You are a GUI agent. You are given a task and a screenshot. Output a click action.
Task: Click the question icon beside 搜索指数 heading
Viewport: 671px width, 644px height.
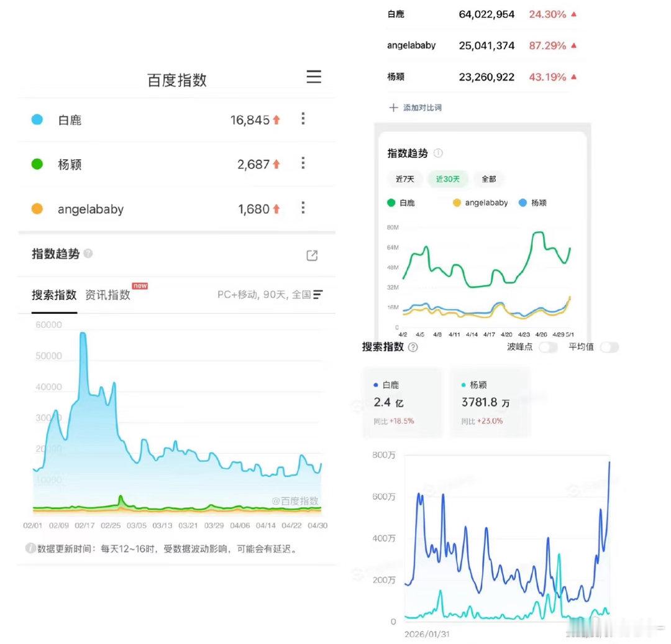413,347
